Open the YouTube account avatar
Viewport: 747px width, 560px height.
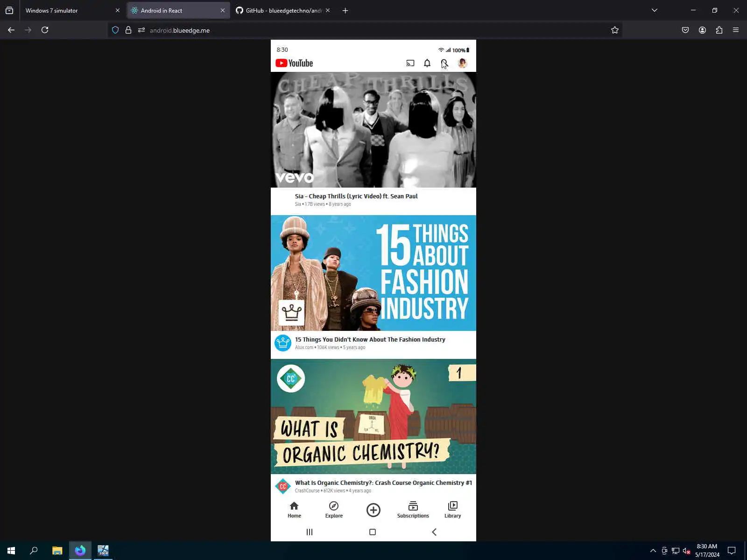pyautogui.click(x=463, y=63)
